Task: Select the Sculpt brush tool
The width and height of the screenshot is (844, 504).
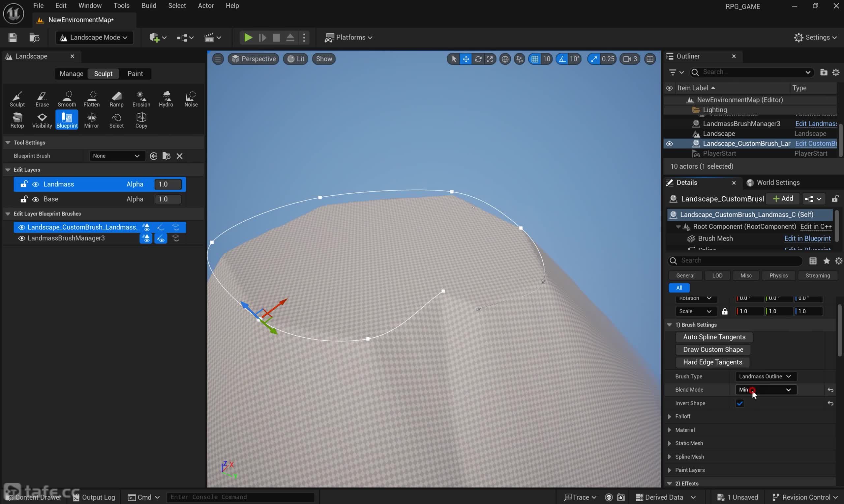Action: point(17,99)
